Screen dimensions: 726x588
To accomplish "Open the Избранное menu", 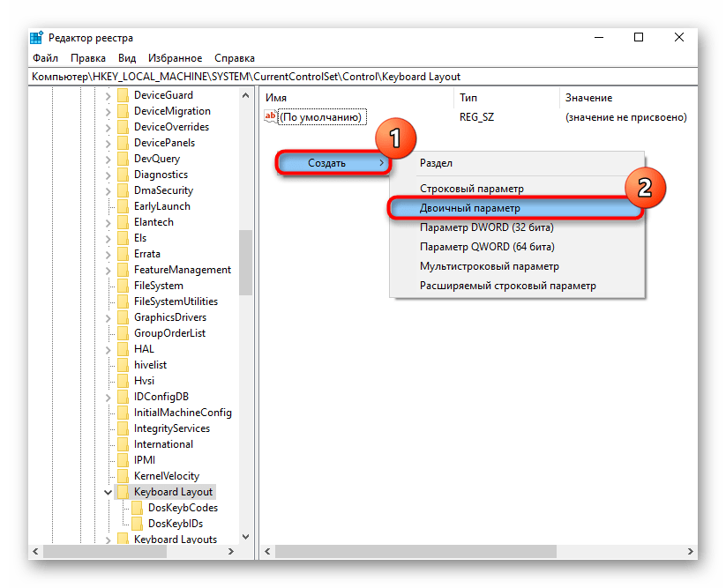I will [x=175, y=58].
